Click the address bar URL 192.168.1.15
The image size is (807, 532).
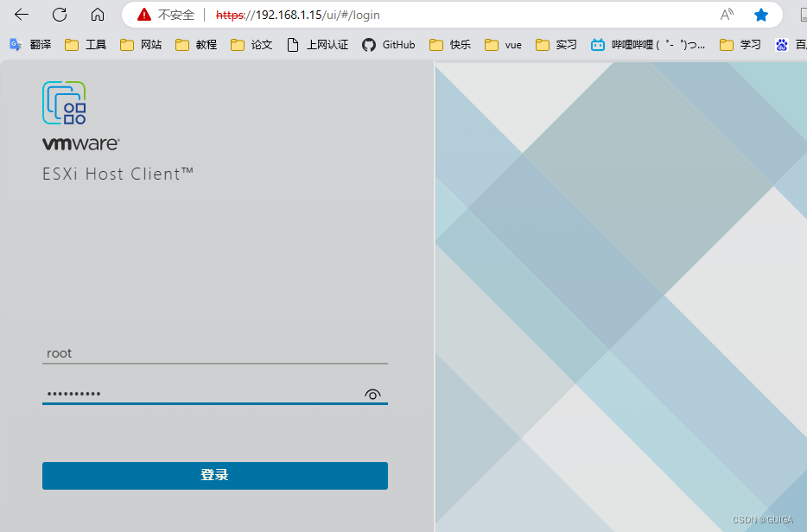(298, 15)
